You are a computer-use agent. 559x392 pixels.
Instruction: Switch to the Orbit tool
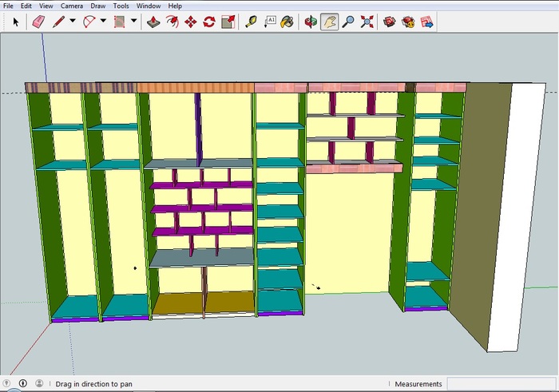[x=311, y=22]
